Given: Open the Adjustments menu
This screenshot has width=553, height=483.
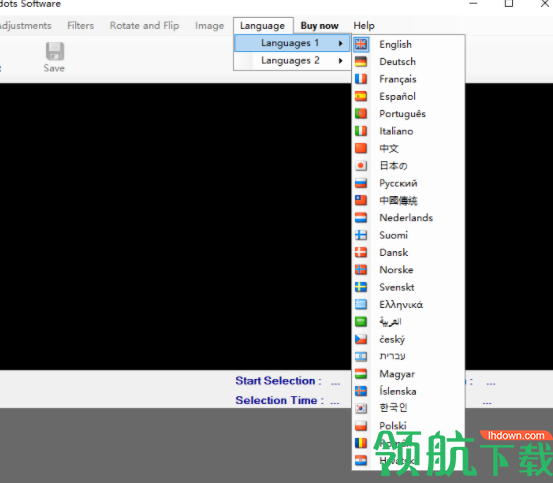Looking at the screenshot, I should pos(25,26).
